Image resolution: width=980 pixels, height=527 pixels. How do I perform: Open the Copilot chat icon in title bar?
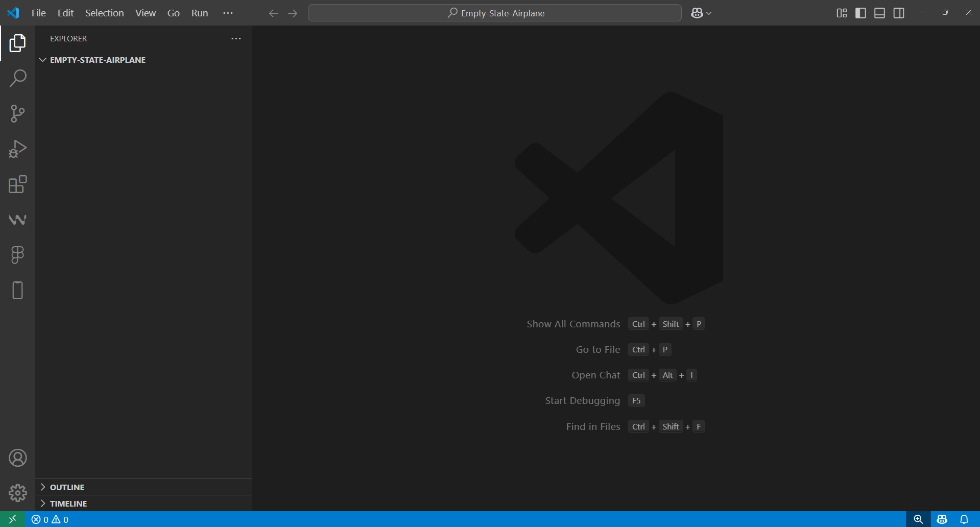coord(697,13)
